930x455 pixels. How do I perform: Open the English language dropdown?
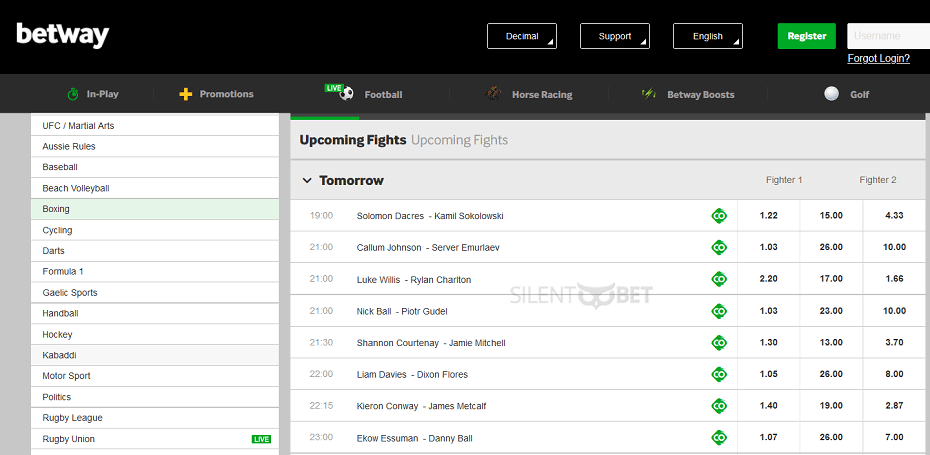[708, 36]
